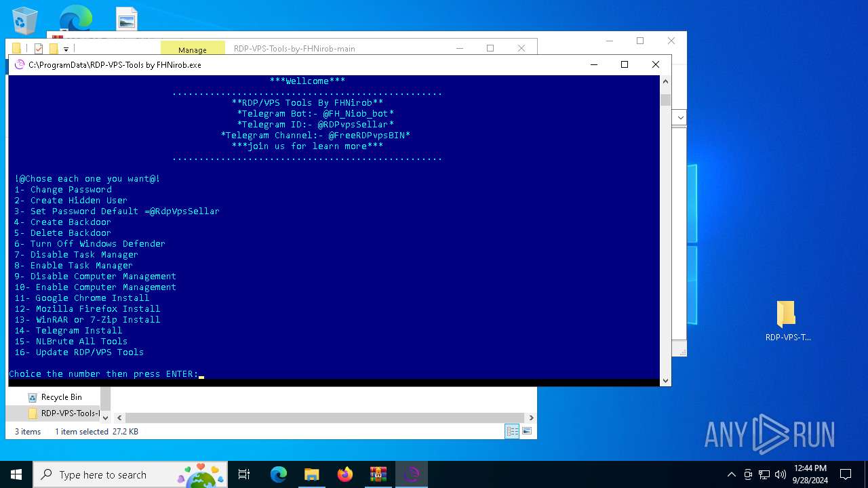Screen dimensions: 868x488
Task: Close the Explorer RDP-VPS-Tools-by-FHNirob-main window
Action: tap(521, 48)
